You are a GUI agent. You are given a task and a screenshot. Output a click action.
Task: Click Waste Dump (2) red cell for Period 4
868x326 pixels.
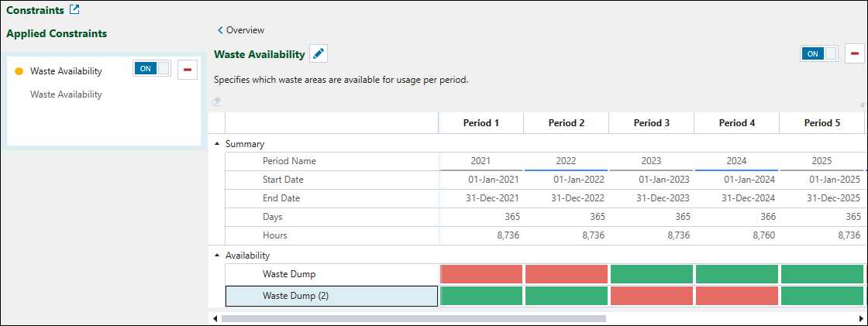[x=736, y=296]
